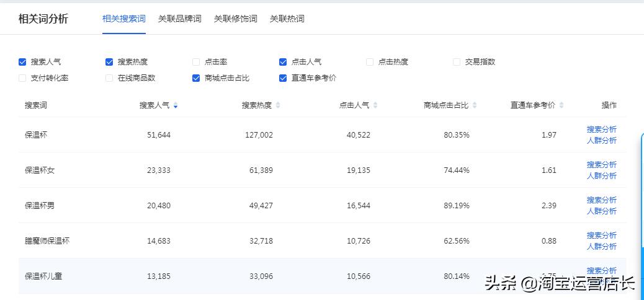Sort by 商城点击占比 arrow icon
Viewport: 644px width, 300px height.
click(475, 105)
